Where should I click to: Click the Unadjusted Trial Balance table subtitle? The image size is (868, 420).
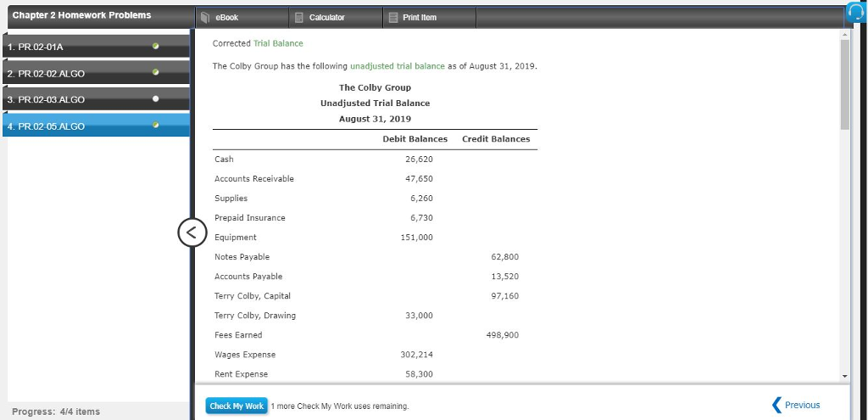point(375,103)
